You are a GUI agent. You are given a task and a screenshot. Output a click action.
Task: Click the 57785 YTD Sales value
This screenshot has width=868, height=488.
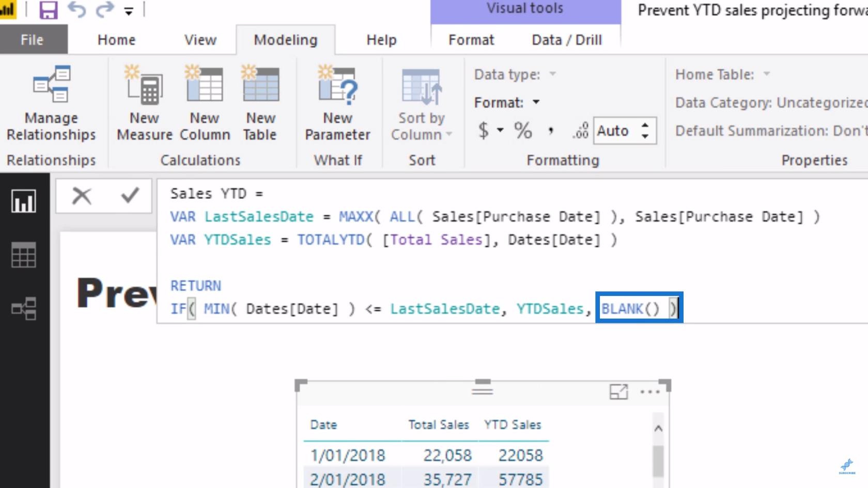[x=520, y=479]
